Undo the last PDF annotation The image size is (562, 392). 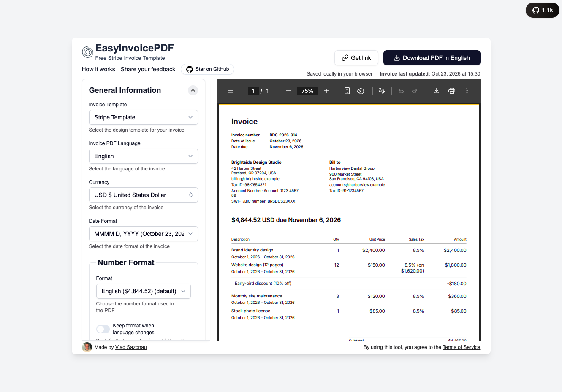coord(401,91)
